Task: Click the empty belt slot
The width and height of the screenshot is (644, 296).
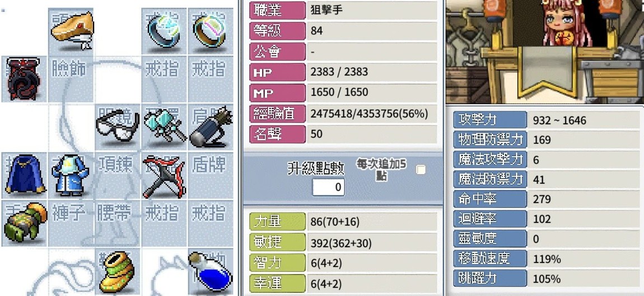Action: (x=118, y=223)
